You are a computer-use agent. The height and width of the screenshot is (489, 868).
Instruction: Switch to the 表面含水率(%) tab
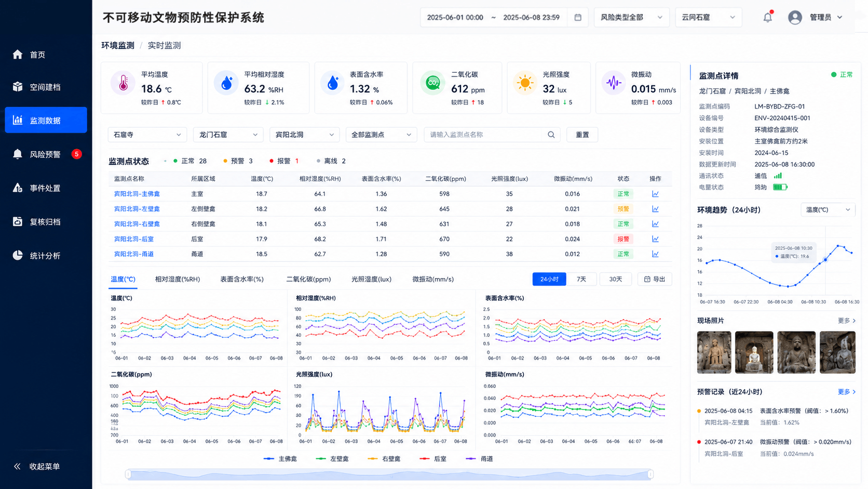[x=242, y=279]
